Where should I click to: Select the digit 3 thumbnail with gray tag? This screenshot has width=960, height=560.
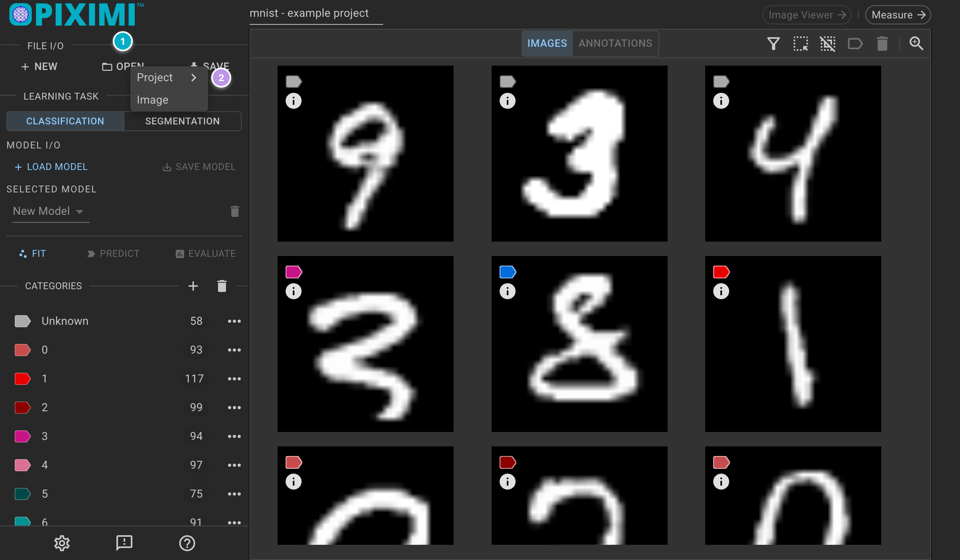tap(579, 154)
